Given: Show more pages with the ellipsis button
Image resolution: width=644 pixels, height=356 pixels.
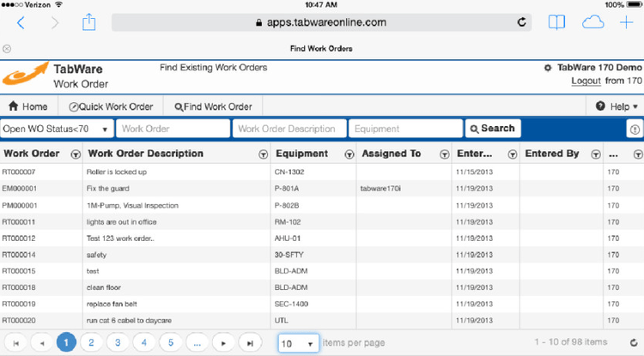Looking at the screenshot, I should click(x=197, y=343).
